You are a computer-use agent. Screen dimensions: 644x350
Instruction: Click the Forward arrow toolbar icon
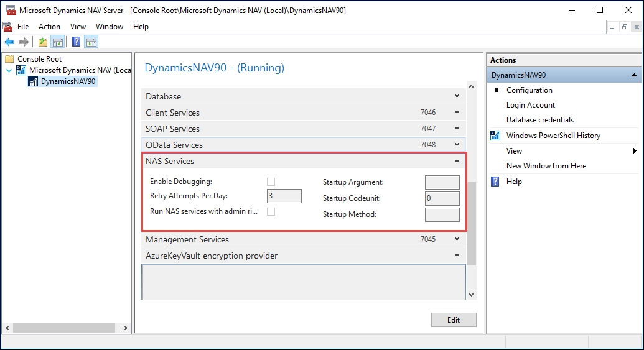coord(24,42)
